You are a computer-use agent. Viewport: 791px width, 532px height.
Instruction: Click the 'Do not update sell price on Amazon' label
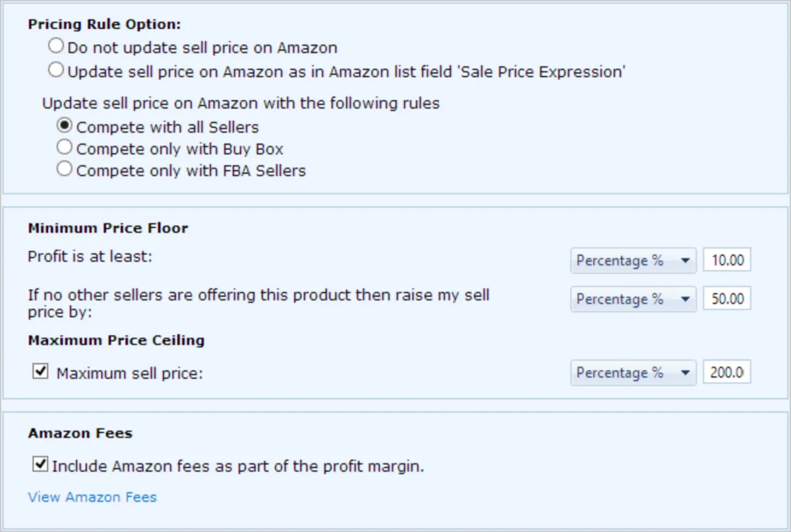click(202, 48)
